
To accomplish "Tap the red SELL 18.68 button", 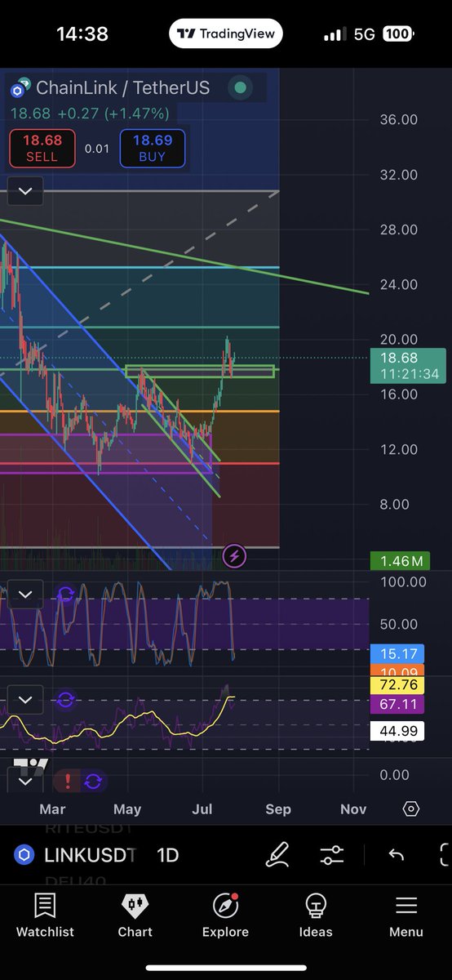I will point(42,149).
